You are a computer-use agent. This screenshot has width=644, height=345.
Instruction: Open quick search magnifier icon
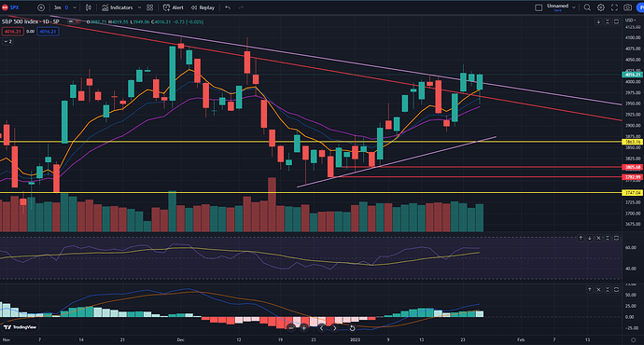coord(587,7)
